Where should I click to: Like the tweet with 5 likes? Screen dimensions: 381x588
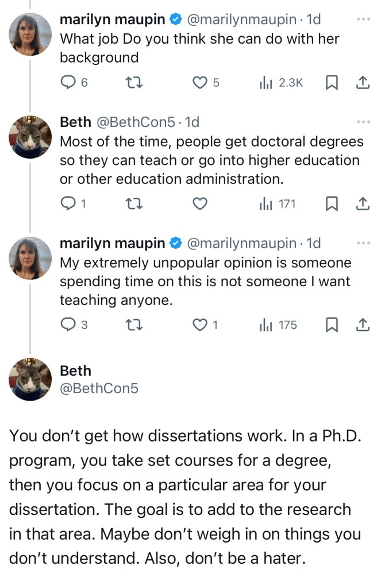199,83
